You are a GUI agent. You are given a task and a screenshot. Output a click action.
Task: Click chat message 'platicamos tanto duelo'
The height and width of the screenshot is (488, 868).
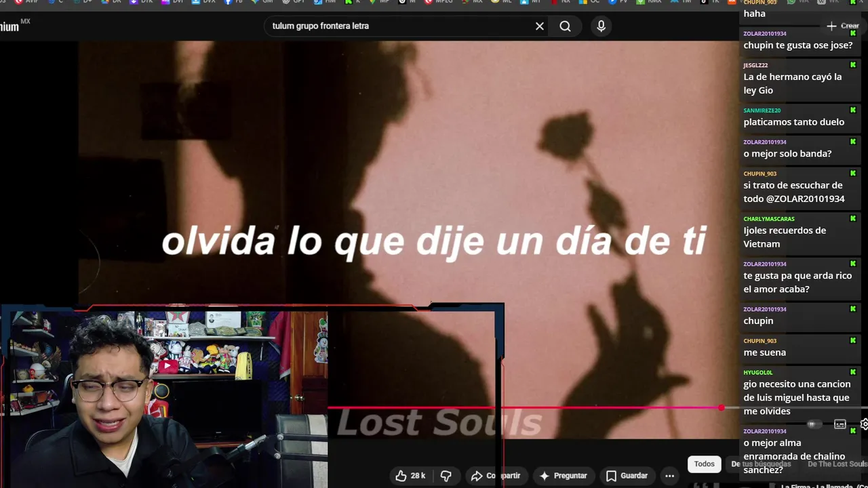794,122
